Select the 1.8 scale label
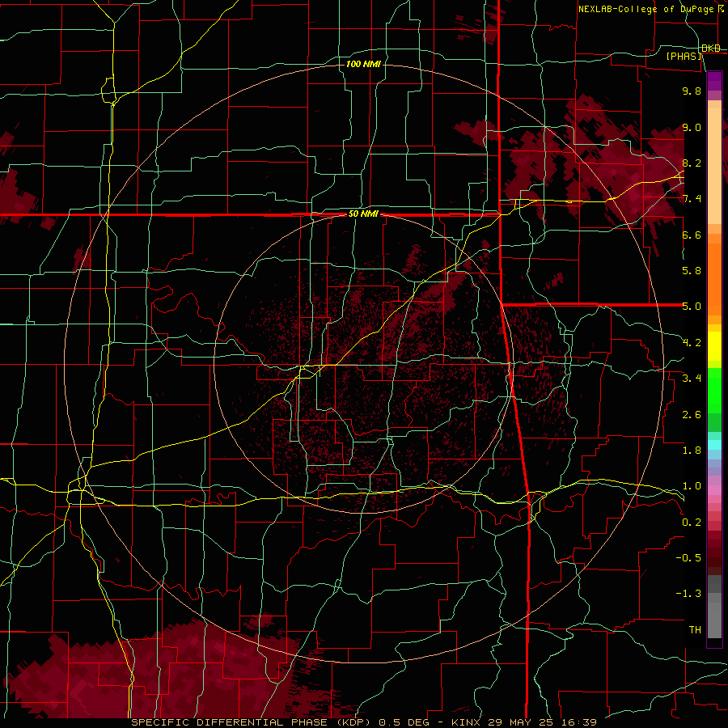This screenshot has height=728, width=728. 692,451
